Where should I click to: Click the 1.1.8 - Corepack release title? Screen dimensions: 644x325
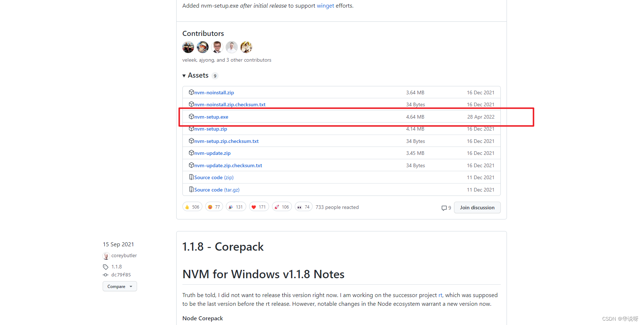223,247
